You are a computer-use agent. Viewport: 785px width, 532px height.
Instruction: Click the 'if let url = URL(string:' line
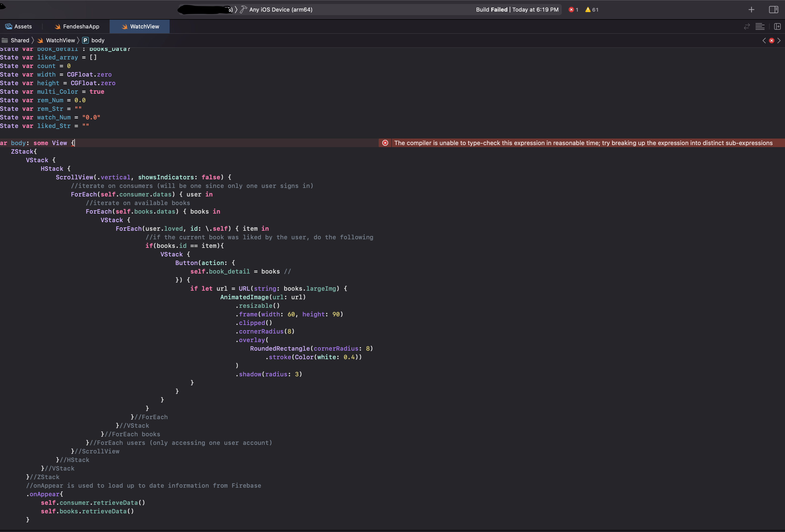(269, 288)
